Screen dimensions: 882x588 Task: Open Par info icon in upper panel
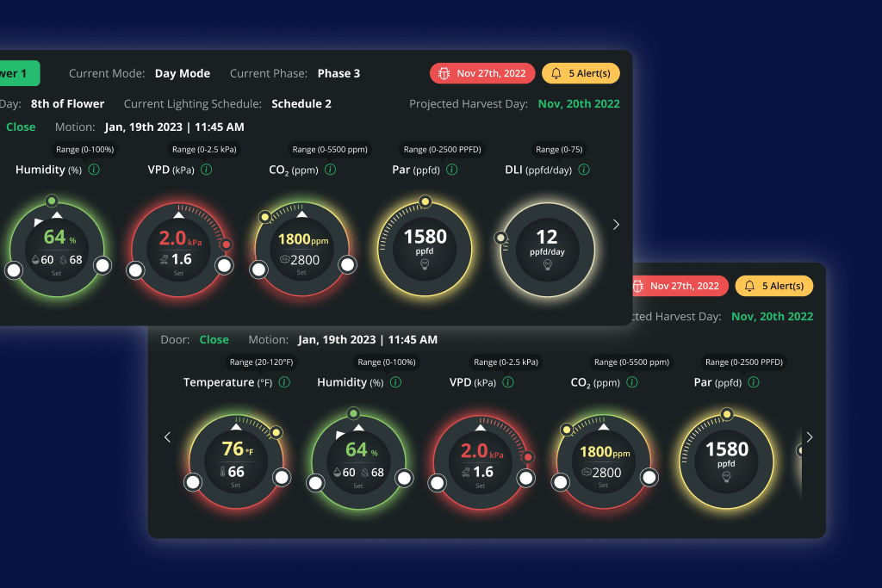(451, 170)
